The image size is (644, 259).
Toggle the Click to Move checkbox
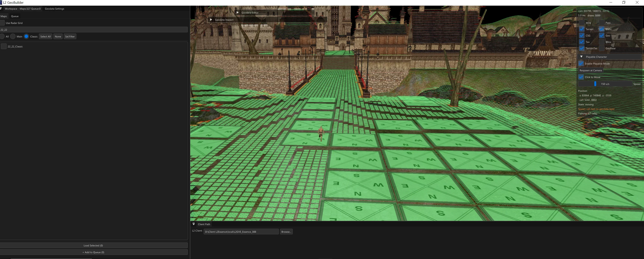pyautogui.click(x=581, y=77)
